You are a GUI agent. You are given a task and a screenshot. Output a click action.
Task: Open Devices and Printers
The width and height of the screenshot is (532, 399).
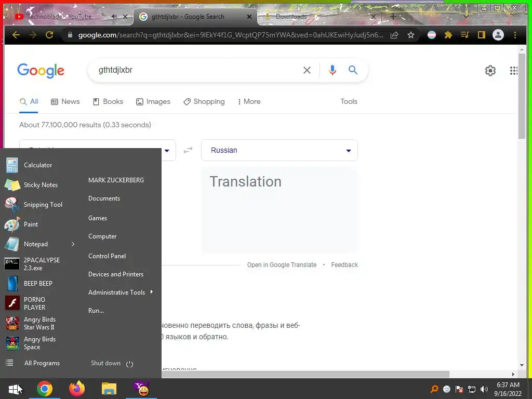point(116,274)
